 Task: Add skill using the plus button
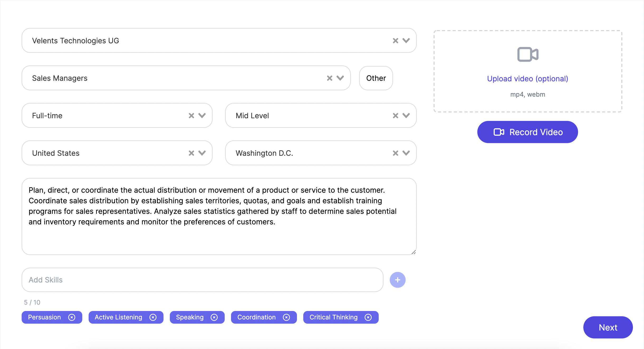point(397,280)
